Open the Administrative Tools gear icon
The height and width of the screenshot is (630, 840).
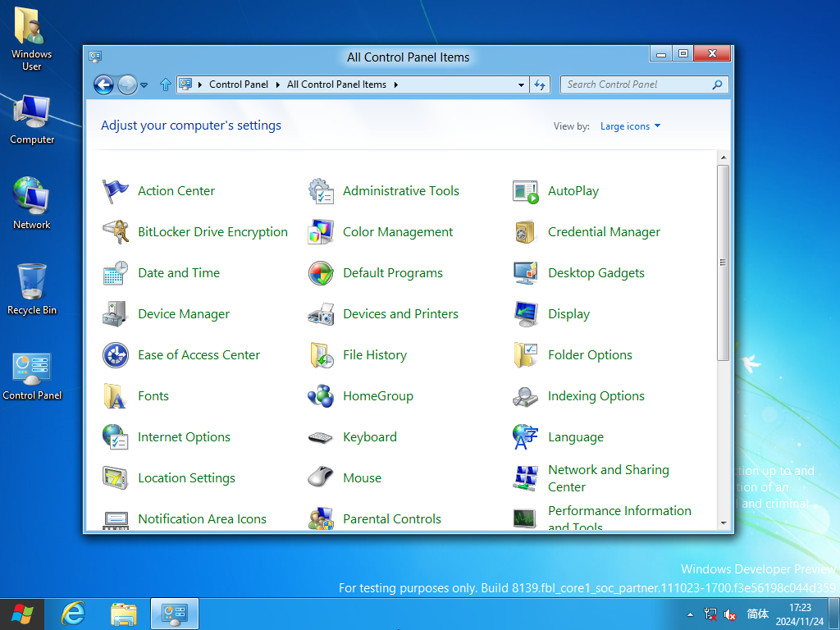(x=321, y=191)
